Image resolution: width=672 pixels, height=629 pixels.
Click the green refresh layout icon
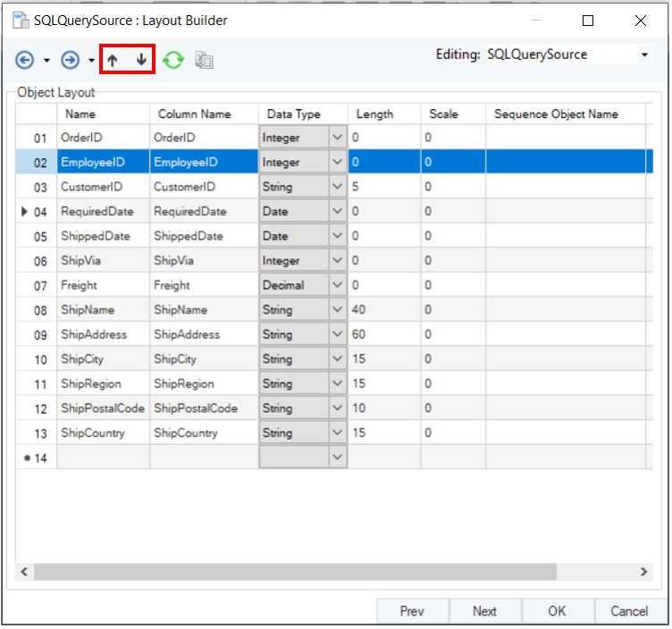click(x=173, y=60)
